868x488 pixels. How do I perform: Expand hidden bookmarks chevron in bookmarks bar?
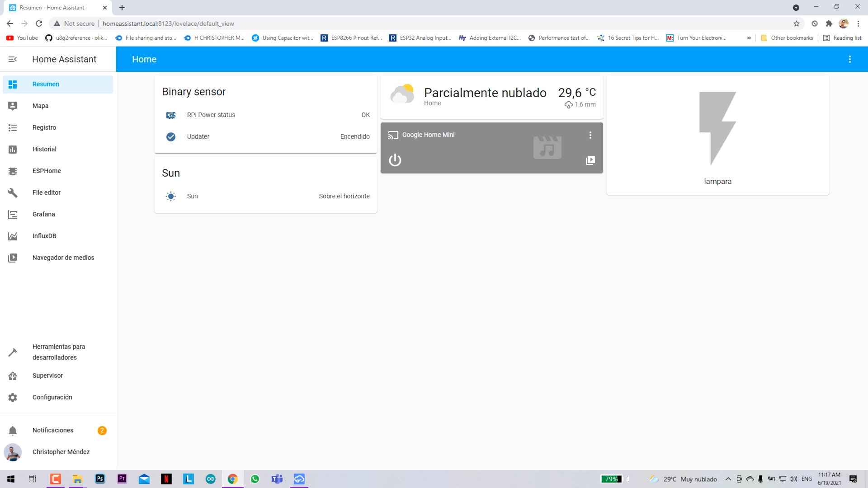click(x=749, y=38)
